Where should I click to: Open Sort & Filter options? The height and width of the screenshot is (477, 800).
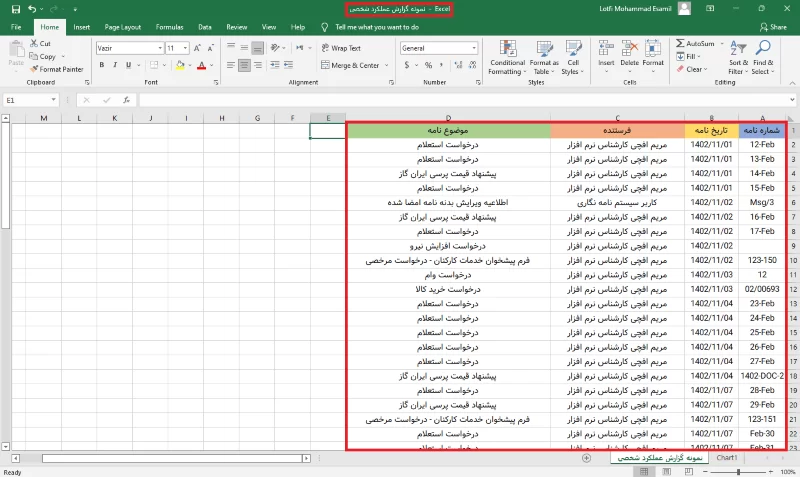click(x=738, y=58)
